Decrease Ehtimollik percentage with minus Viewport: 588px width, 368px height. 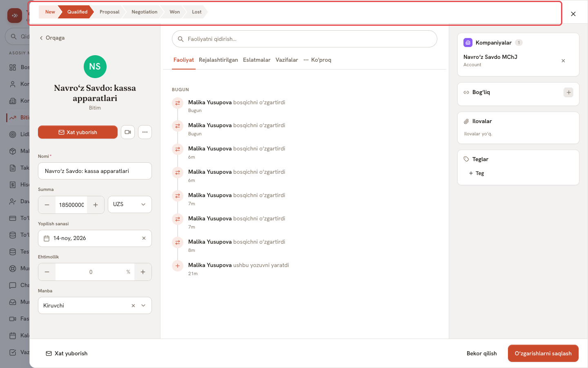pyautogui.click(x=47, y=272)
